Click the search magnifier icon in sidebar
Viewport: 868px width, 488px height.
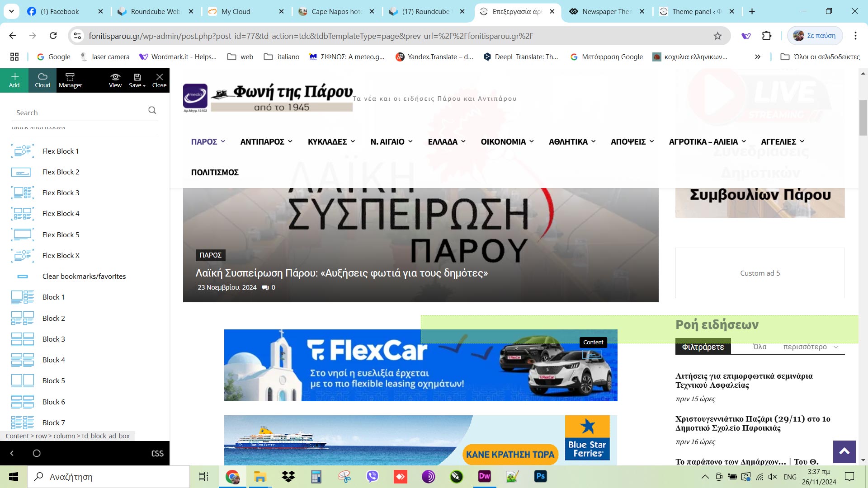tap(152, 110)
